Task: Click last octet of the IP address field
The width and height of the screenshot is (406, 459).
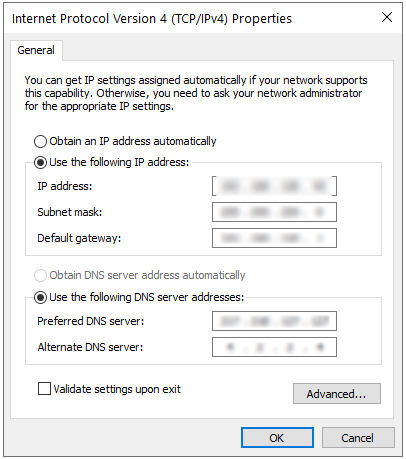Action: tap(319, 186)
